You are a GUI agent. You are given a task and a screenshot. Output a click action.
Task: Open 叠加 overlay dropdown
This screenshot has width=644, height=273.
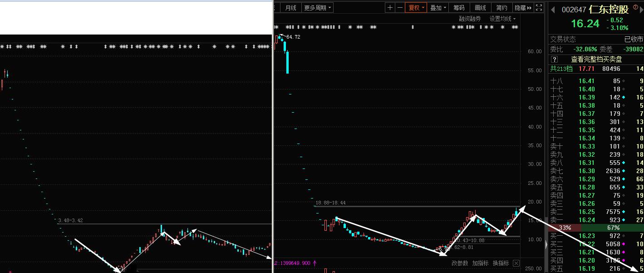pyautogui.click(x=438, y=7)
